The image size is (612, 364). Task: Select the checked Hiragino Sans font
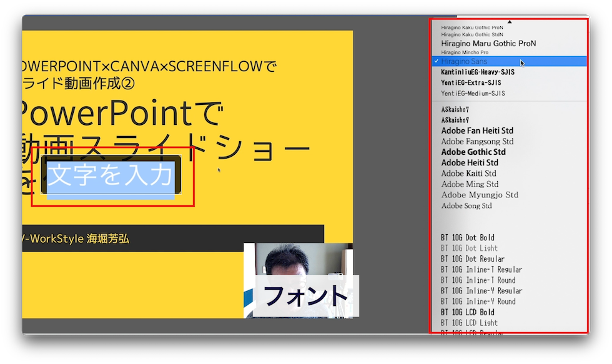pyautogui.click(x=464, y=61)
